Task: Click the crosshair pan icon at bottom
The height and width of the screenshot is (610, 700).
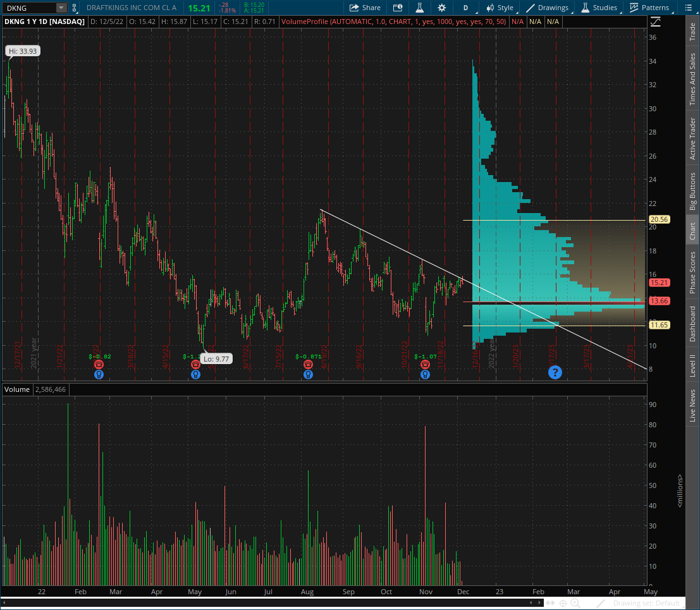Action: pyautogui.click(x=563, y=603)
